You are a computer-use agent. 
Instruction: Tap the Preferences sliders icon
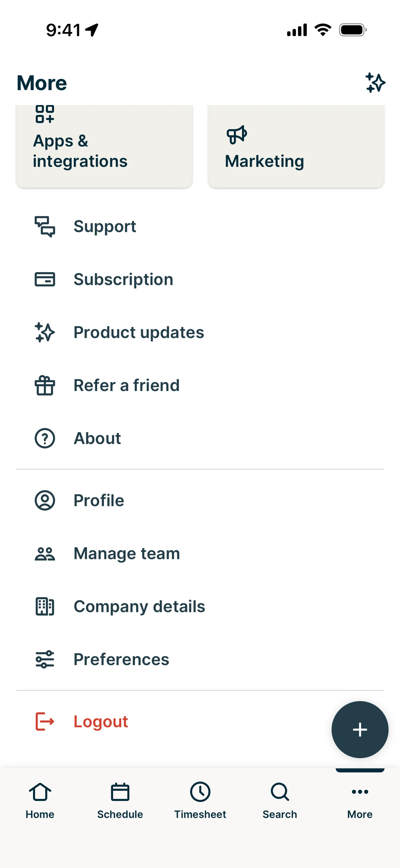tap(45, 659)
